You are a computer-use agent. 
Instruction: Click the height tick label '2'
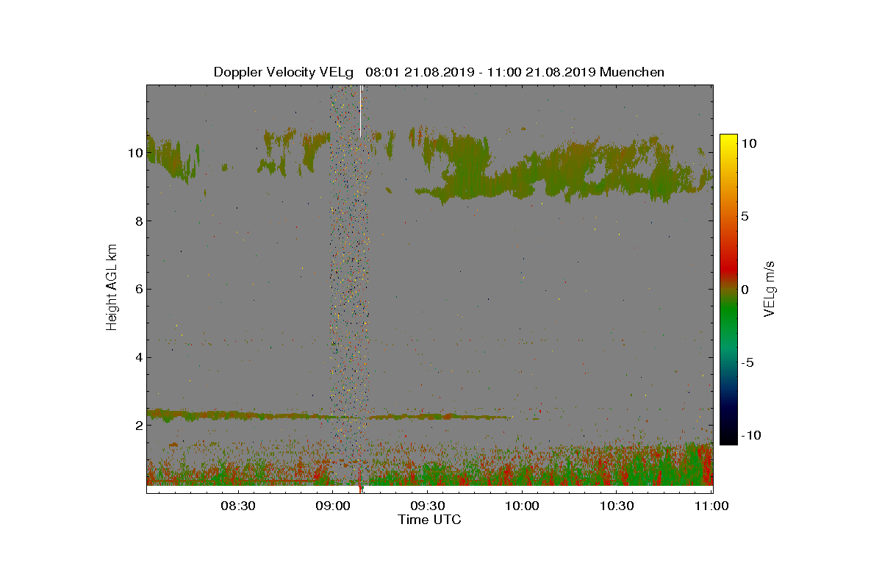coord(137,426)
